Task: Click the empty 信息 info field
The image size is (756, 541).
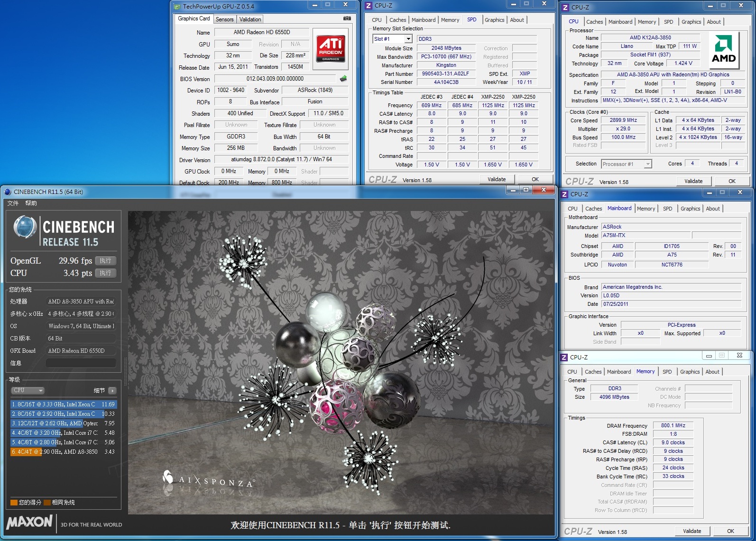Action: (81, 363)
